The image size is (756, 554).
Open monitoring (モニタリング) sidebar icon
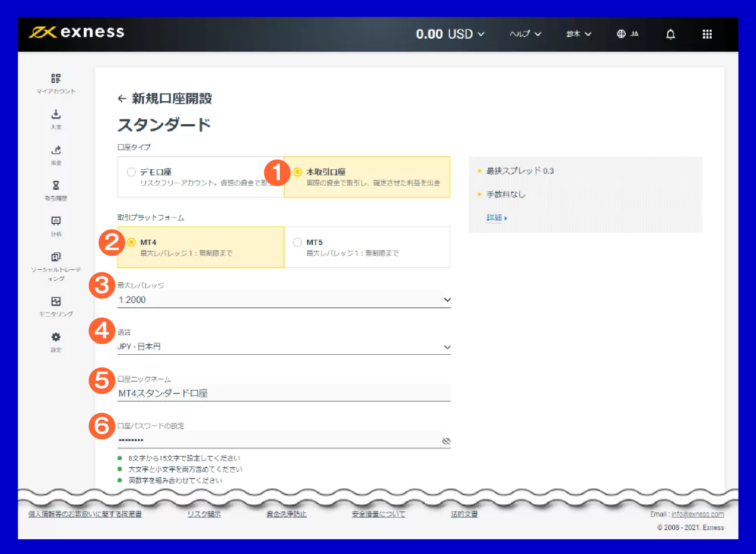pos(56,301)
